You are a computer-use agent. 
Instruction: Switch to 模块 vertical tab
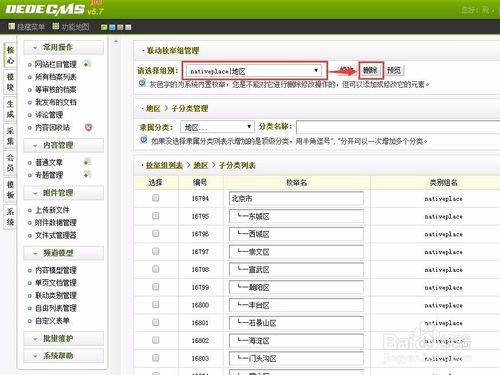tap(10, 82)
